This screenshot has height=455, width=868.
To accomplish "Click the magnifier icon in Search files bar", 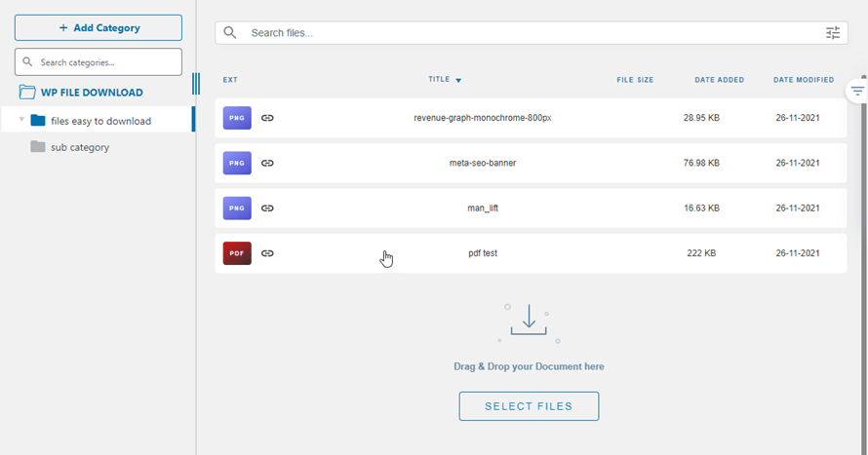I will click(x=230, y=33).
